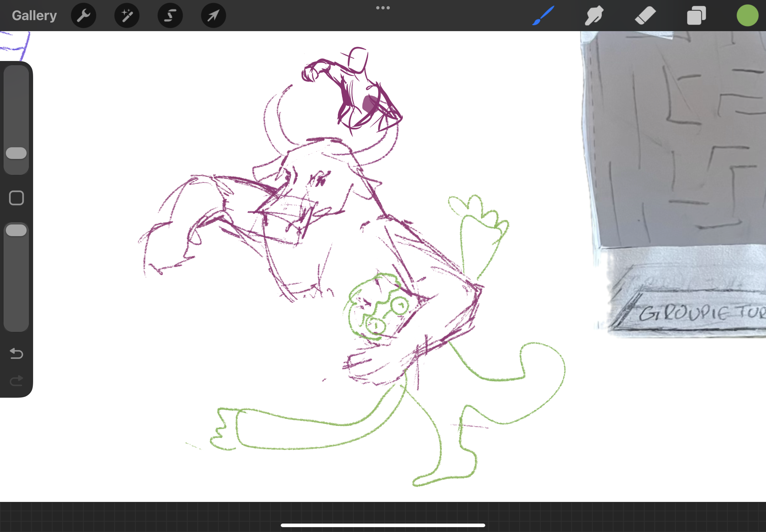766x532 pixels.
Task: Click the reference image with GROUPIE text
Action: click(x=673, y=184)
